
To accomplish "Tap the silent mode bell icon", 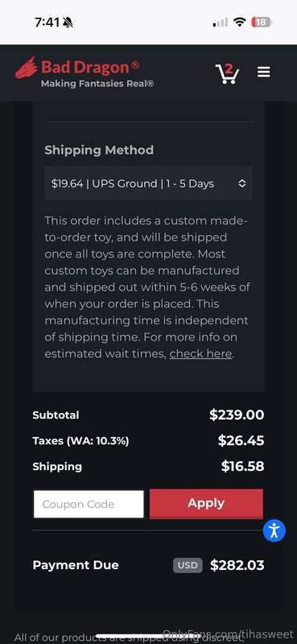I will coord(68,23).
